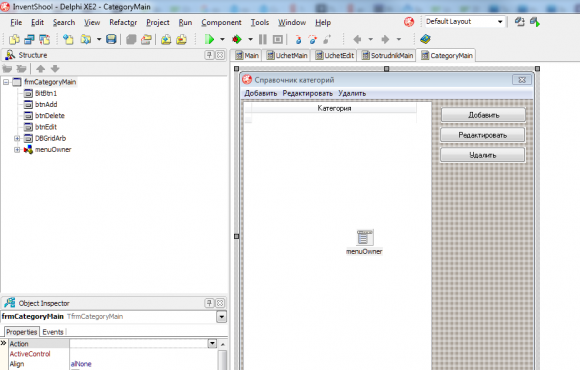The width and height of the screenshot is (580, 370).
Task: Expand the menuOwner tree node
Action: coord(17,149)
